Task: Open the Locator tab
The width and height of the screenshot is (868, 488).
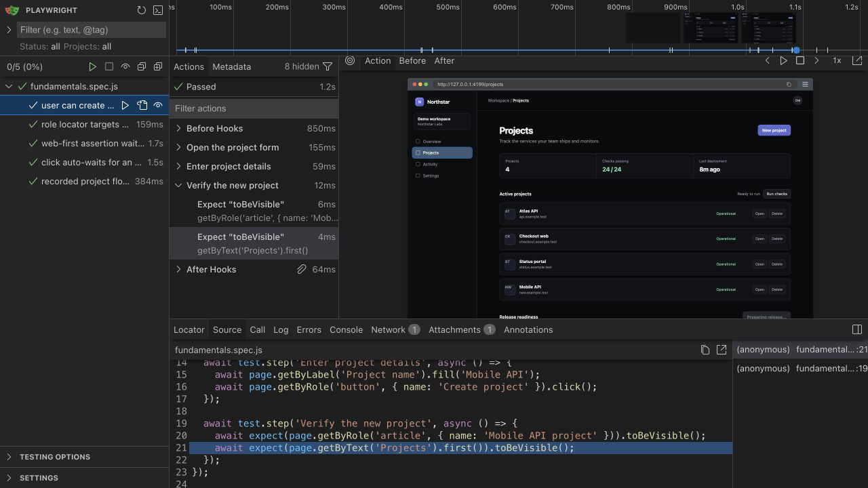Action: point(189,329)
